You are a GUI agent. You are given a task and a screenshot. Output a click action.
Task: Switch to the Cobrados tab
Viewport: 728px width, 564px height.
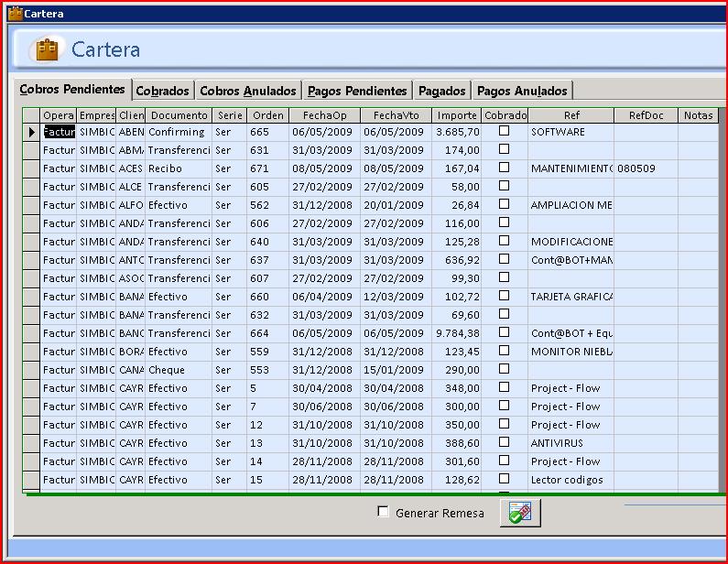(x=162, y=91)
